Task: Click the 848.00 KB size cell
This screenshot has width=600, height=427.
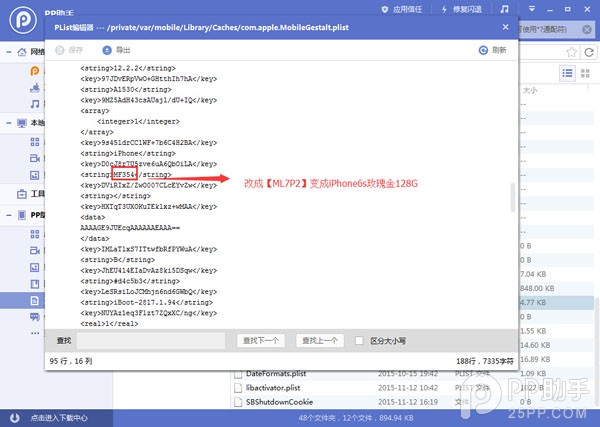Action: point(537,288)
